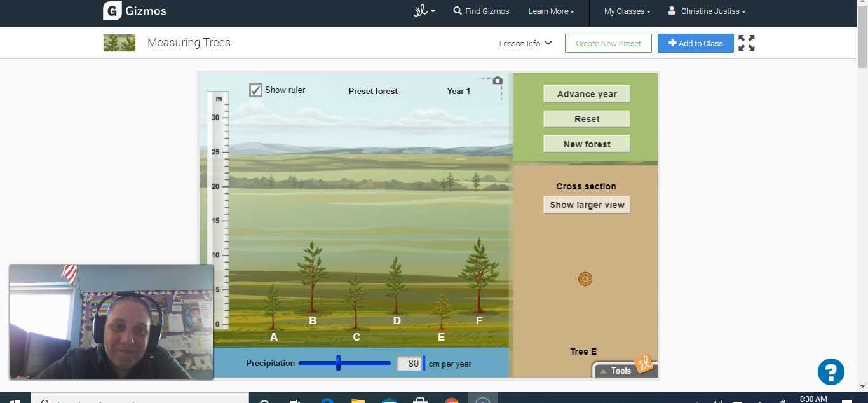Screen dimensions: 868x403
Task: Select tree F in the forest
Action: click(479, 273)
